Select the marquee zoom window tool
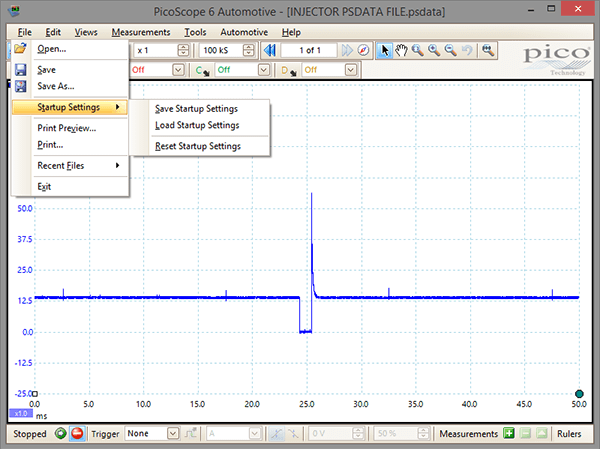 coord(417,50)
